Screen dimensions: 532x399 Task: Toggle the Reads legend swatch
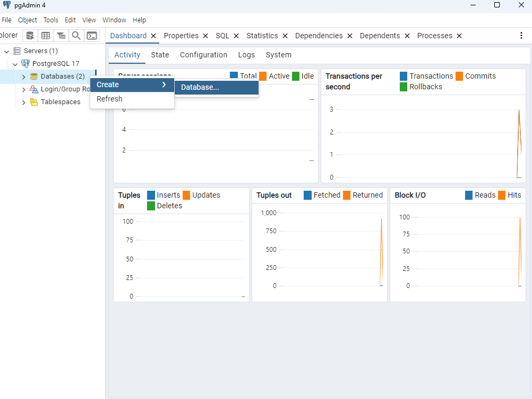pyautogui.click(x=469, y=196)
